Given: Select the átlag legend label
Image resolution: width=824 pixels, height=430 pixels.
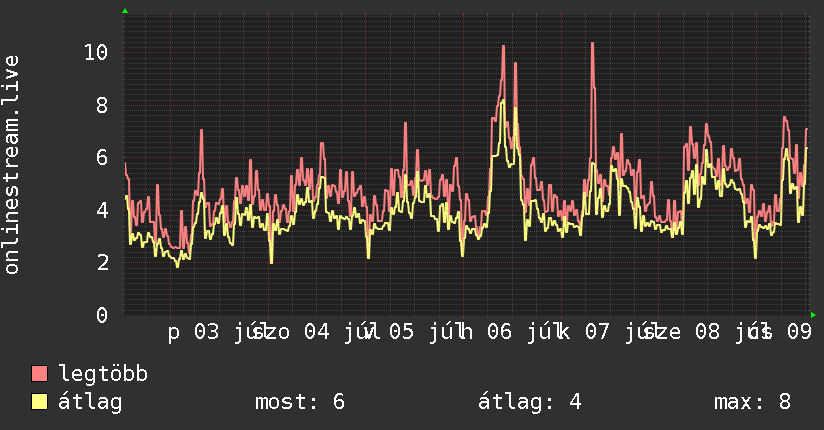Looking at the screenshot, I should pos(90,402).
